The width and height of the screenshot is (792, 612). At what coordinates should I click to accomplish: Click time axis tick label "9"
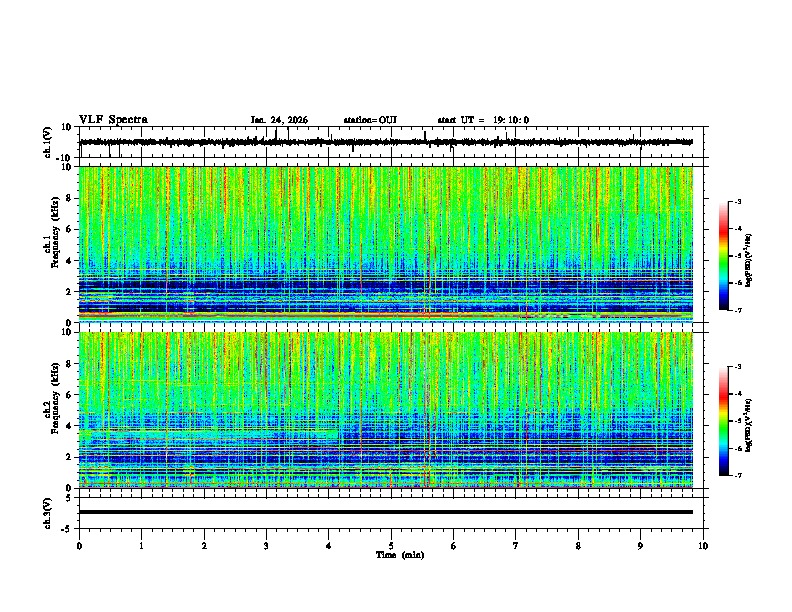click(x=640, y=546)
